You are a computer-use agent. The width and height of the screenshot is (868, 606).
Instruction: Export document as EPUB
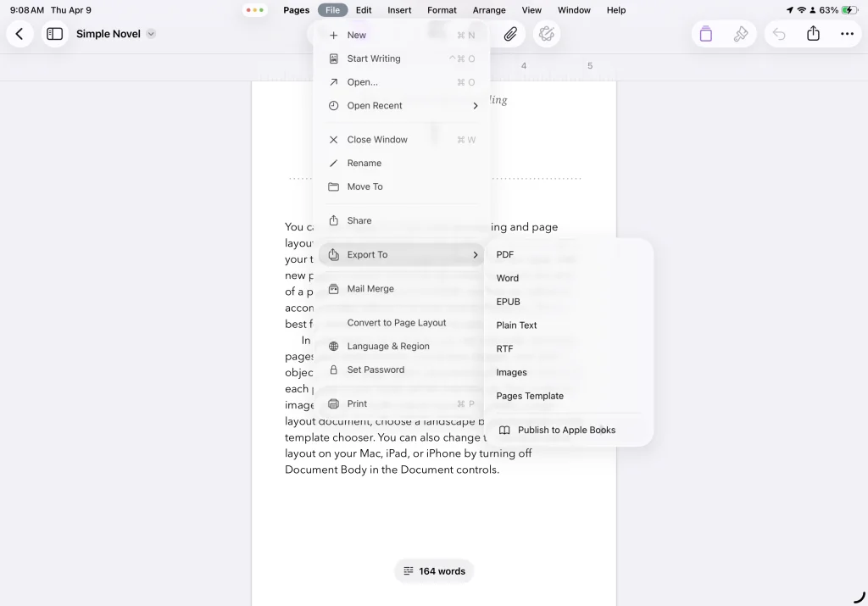[x=569, y=302]
